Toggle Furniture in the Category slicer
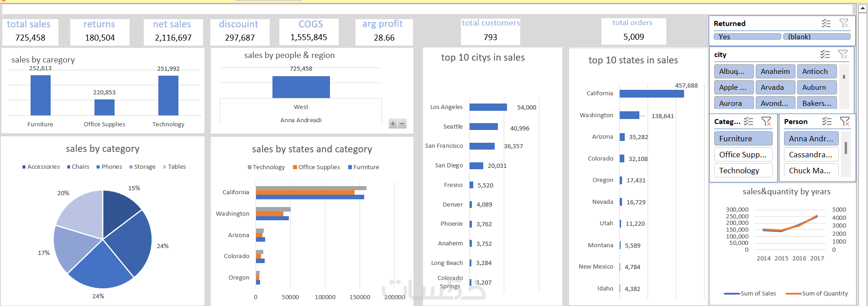The width and height of the screenshot is (868, 306). click(743, 139)
